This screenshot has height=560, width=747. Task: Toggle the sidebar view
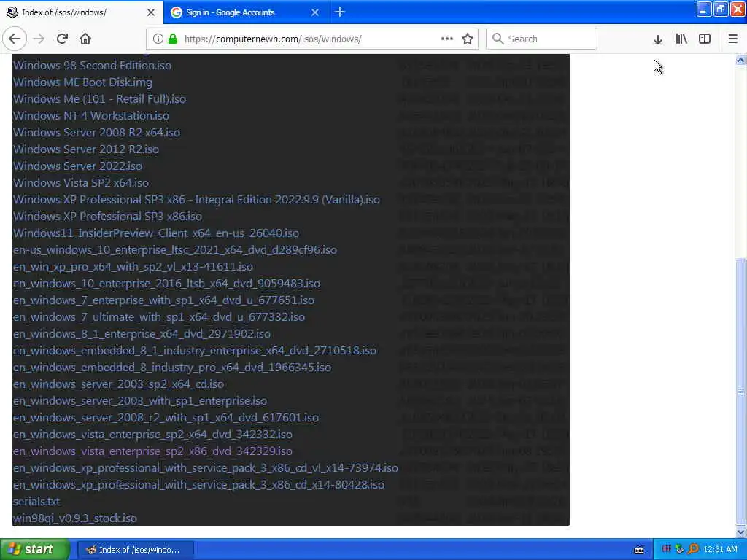tap(705, 39)
